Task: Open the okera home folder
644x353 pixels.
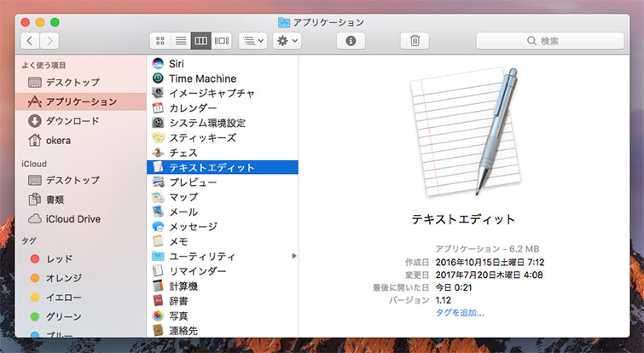Action: click(x=80, y=141)
